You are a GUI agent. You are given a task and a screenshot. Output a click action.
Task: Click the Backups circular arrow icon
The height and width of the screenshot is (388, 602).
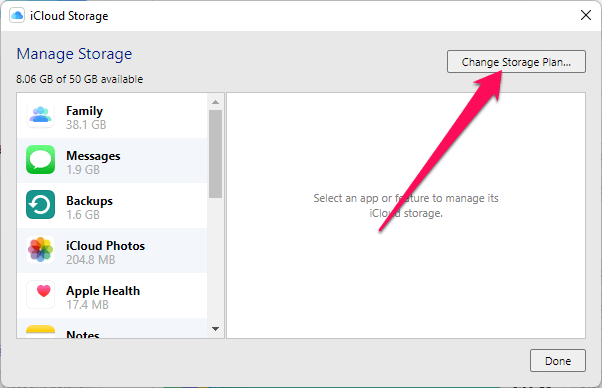click(x=40, y=205)
